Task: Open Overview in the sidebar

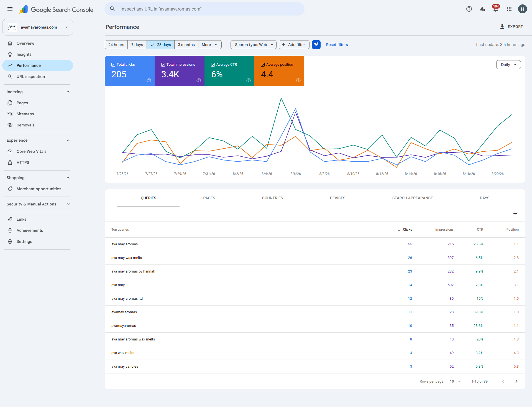Action: click(38, 43)
